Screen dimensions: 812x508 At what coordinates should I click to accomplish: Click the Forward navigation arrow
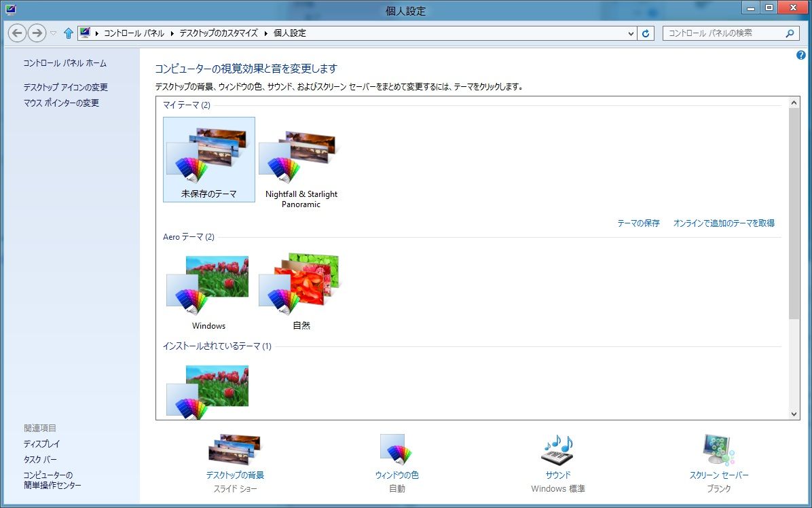[37, 33]
